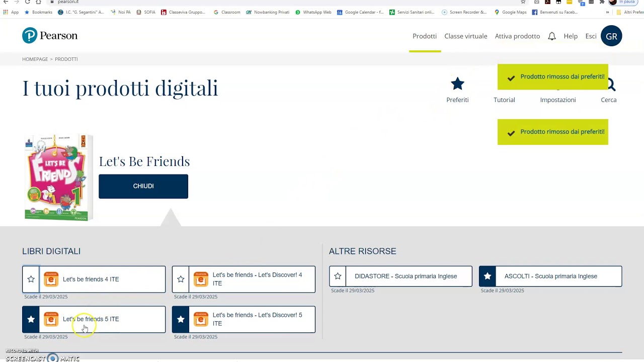Image resolution: width=644 pixels, height=362 pixels.
Task: Open the SOFIA bookmark
Action: [146, 12]
